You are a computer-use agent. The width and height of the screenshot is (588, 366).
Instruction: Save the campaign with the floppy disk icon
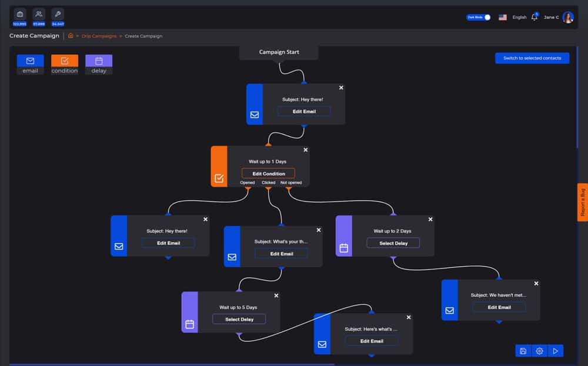click(523, 351)
